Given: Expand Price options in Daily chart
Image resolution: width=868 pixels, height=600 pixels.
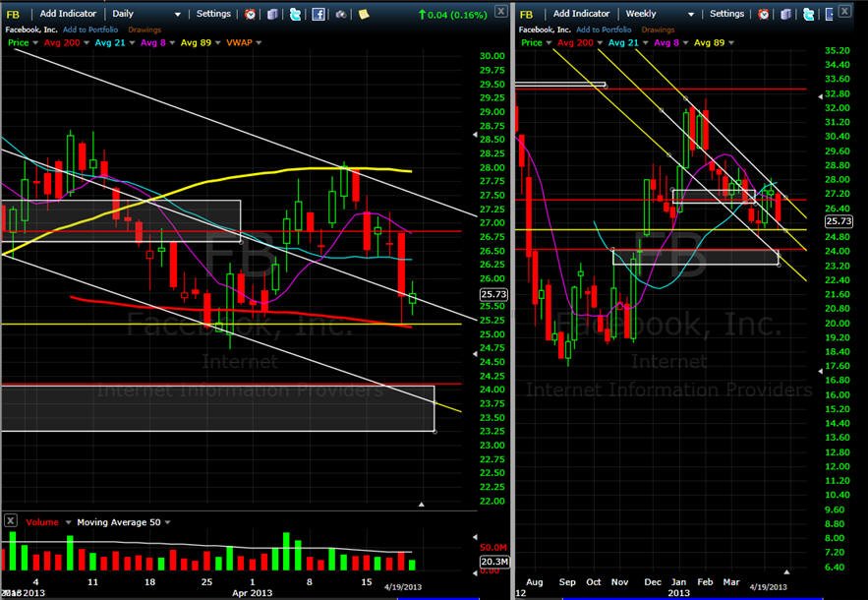Looking at the screenshot, I should [x=35, y=42].
